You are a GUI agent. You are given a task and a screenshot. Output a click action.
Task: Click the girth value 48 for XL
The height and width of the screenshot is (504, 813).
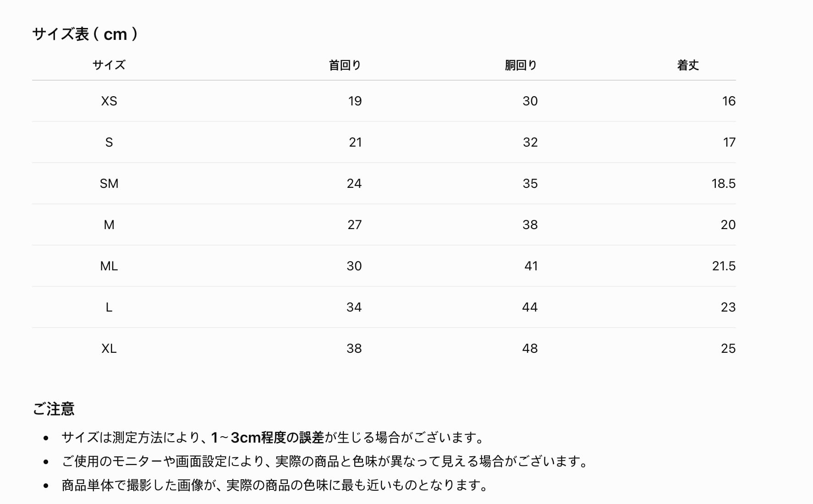coord(530,348)
